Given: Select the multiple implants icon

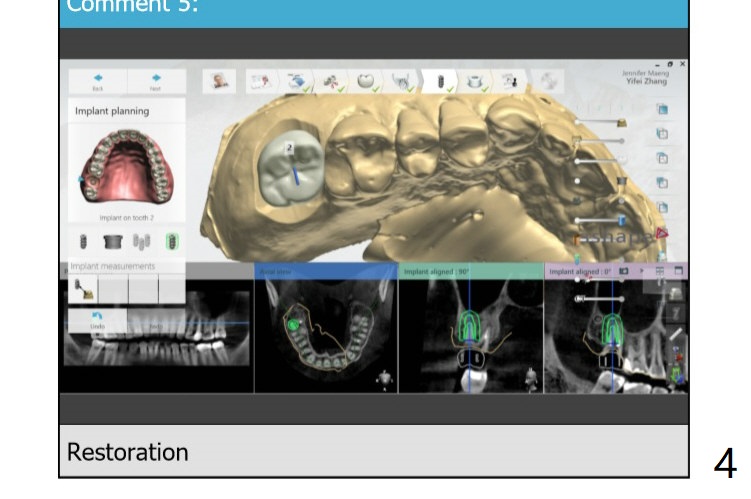Looking at the screenshot, I should pos(142,242).
